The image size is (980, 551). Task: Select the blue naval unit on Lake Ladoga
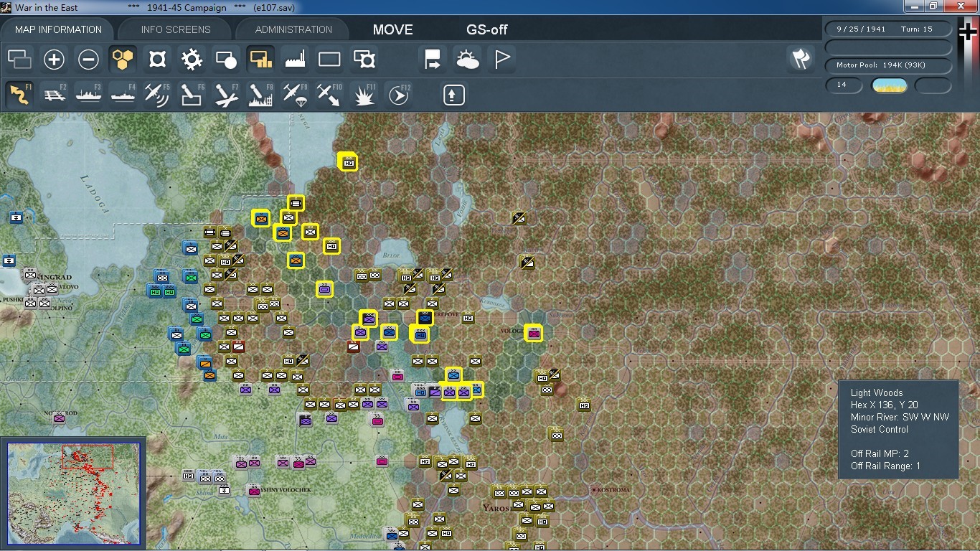[16, 217]
